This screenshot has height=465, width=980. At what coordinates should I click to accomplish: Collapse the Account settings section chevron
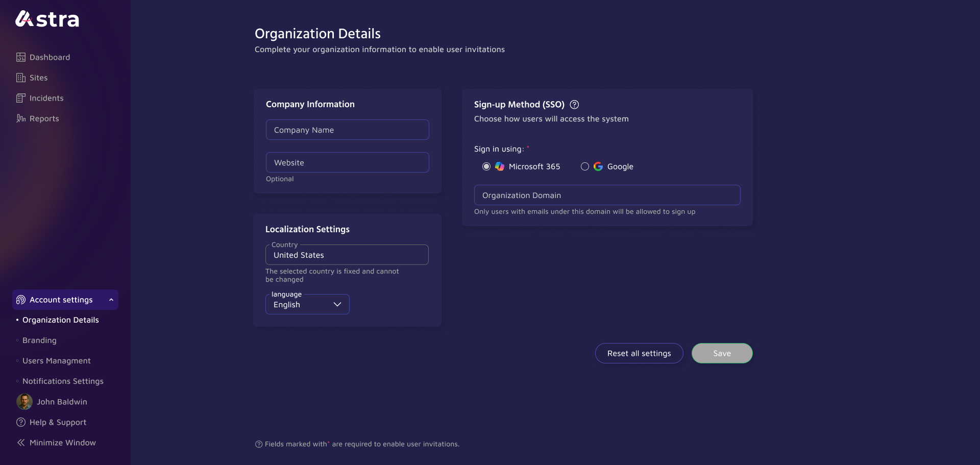pos(111,300)
